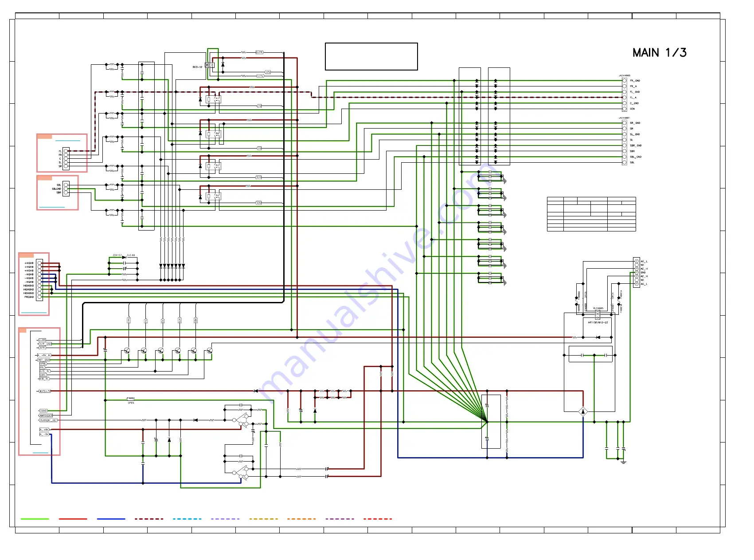Select the RET_GND signal tag
This screenshot has width=754, height=560.
(x=43, y=360)
